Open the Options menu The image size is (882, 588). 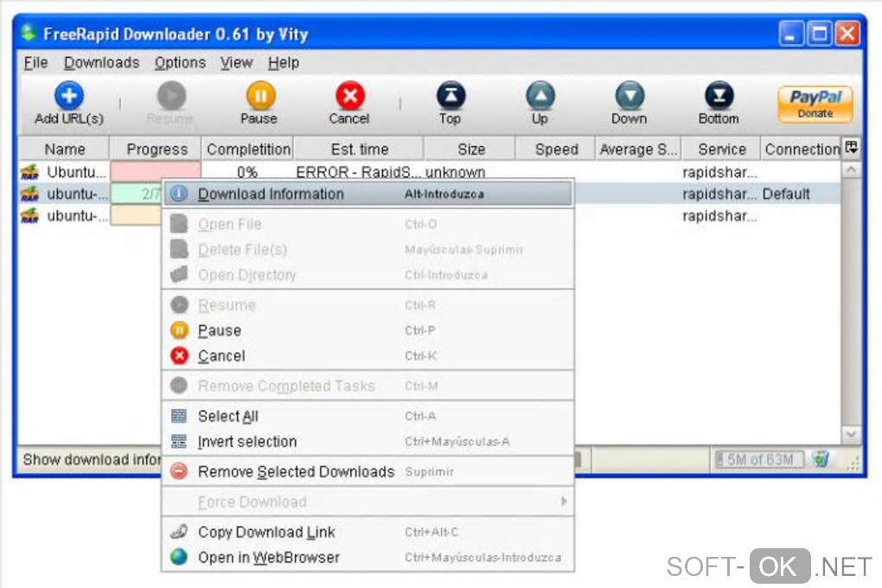[180, 62]
